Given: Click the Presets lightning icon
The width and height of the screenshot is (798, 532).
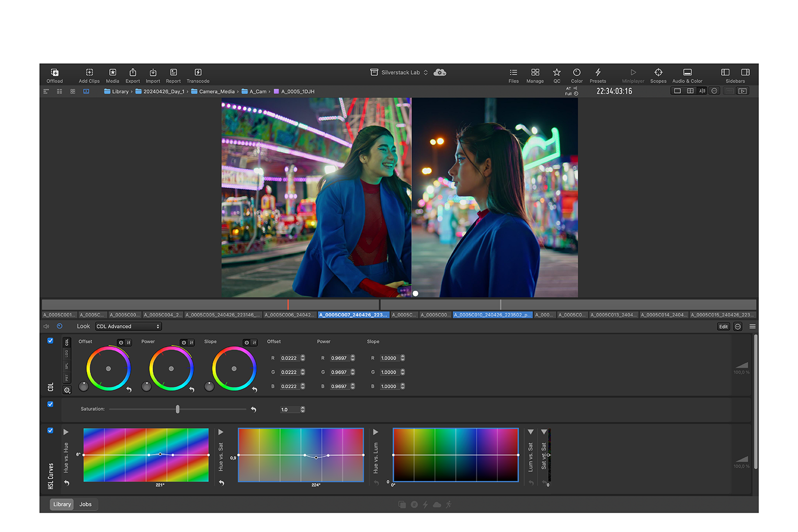Looking at the screenshot, I should click(x=598, y=73).
